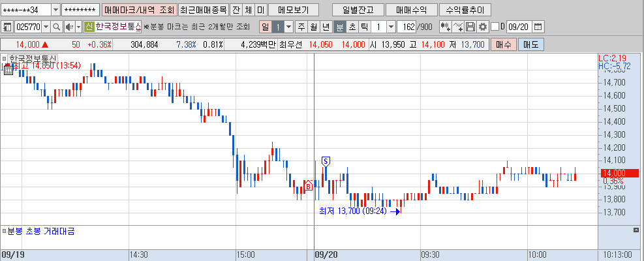Click the stock code field 025770
This screenshot has width=644, height=261.
tap(28, 27)
